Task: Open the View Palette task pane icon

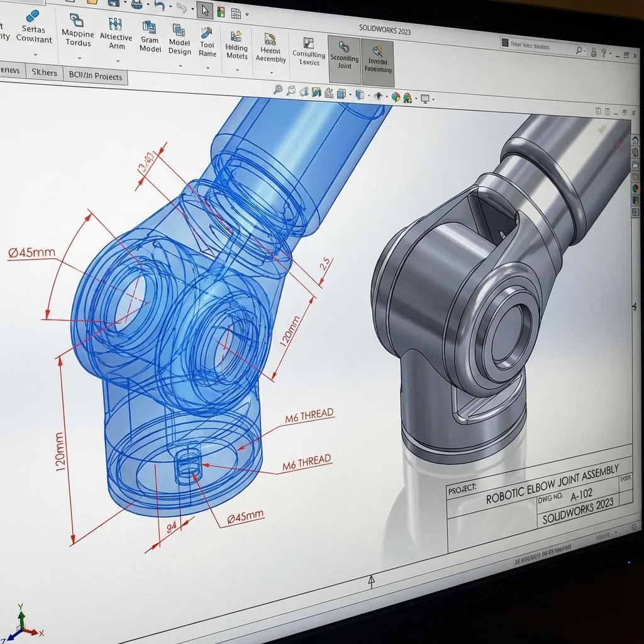Action: (x=636, y=177)
